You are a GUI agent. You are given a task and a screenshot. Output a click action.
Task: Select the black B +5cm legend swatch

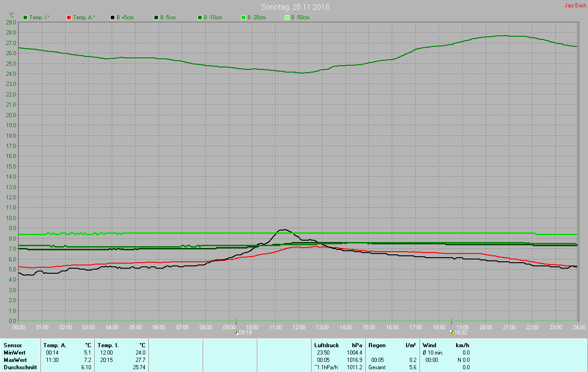point(113,17)
